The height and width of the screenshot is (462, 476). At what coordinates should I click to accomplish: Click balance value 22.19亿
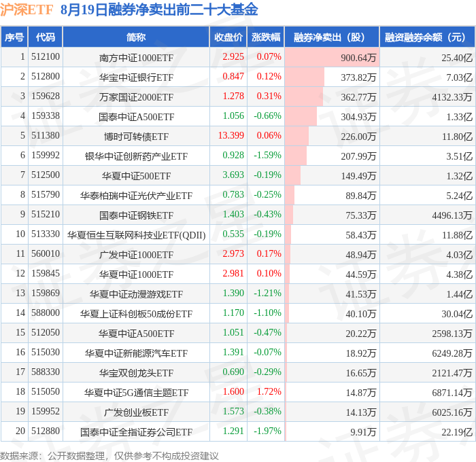coord(457,432)
